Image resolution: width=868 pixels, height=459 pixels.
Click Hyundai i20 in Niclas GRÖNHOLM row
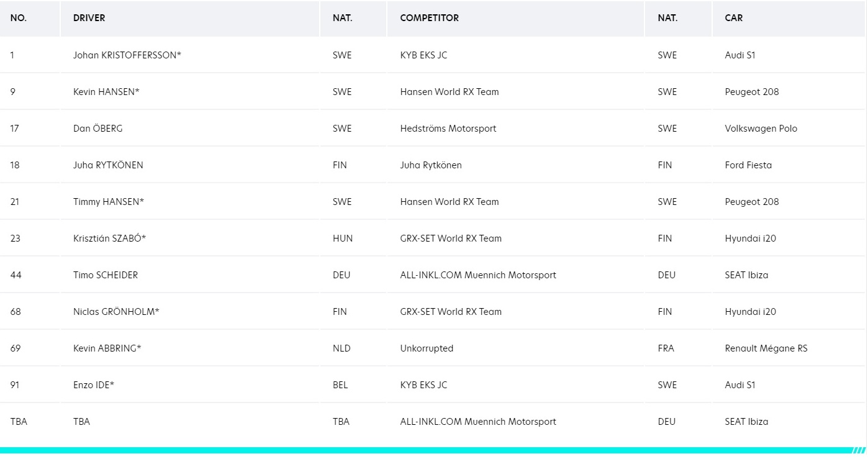(751, 311)
